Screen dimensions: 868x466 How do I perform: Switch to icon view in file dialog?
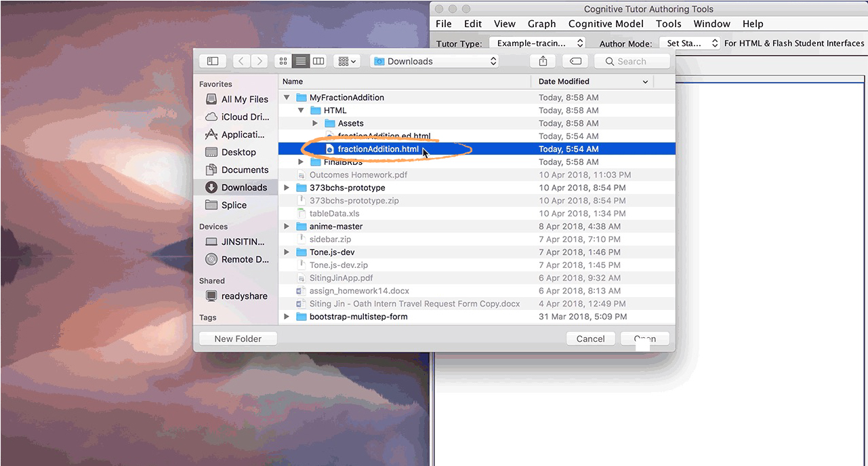coord(283,61)
